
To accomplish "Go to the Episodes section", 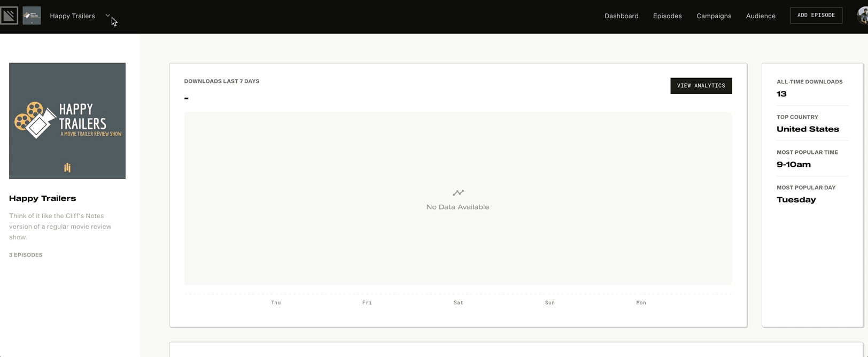I will pos(667,16).
